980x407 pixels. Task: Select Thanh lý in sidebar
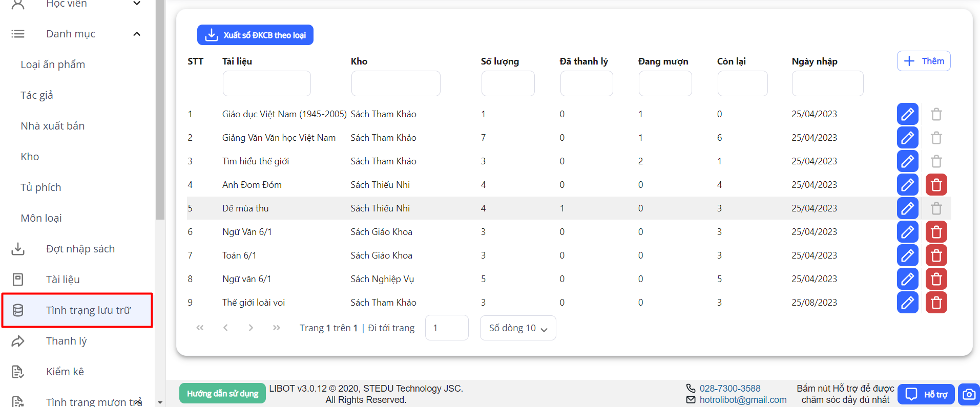coord(66,341)
